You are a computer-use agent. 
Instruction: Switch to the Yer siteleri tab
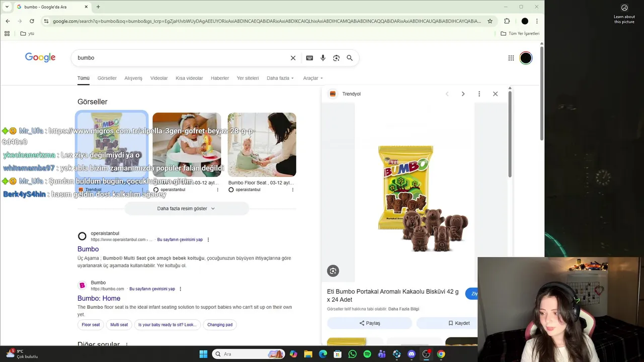248,78
